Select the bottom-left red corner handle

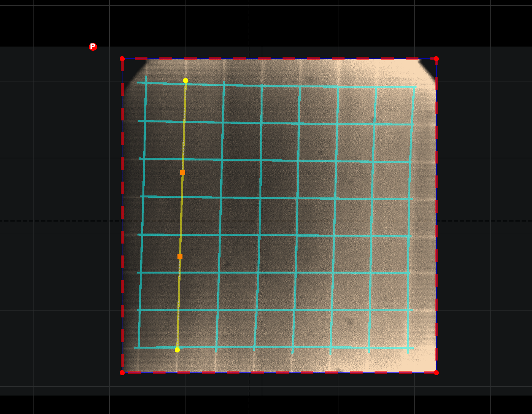[x=122, y=372]
